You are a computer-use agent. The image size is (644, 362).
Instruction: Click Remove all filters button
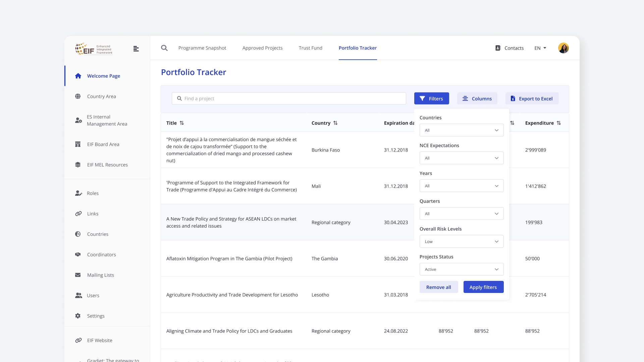click(438, 287)
